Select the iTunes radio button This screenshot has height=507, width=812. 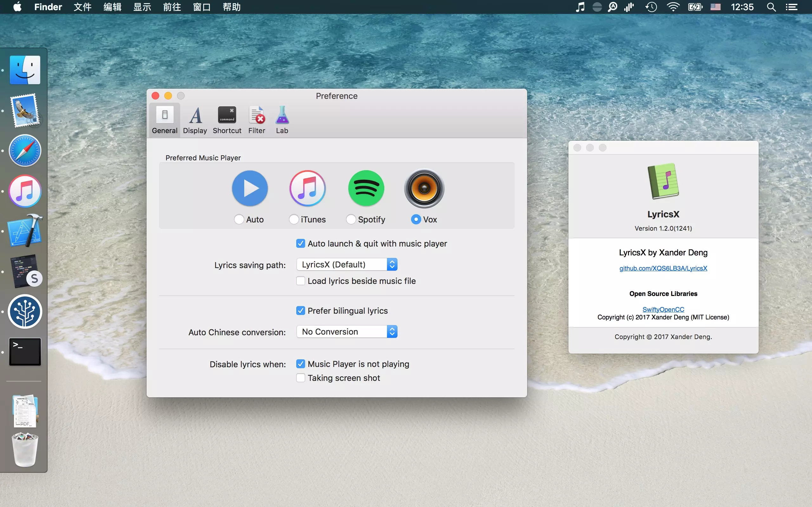(294, 219)
